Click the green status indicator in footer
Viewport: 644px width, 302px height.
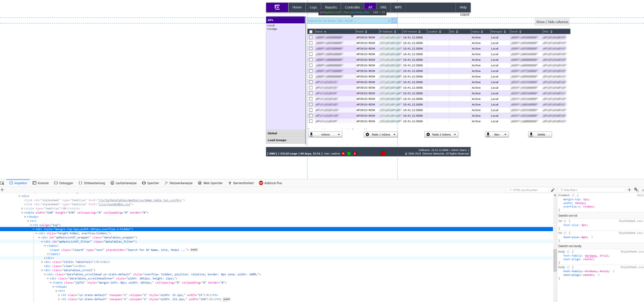pyautogui.click(x=349, y=153)
